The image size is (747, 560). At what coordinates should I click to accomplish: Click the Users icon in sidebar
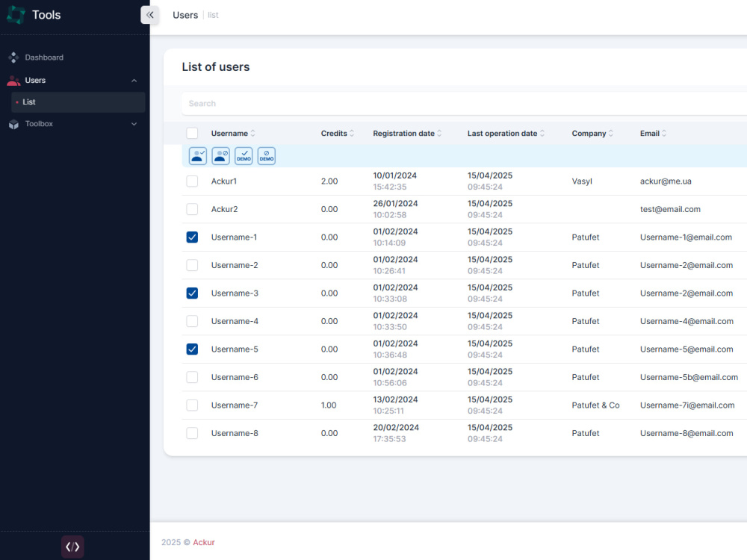(13, 81)
